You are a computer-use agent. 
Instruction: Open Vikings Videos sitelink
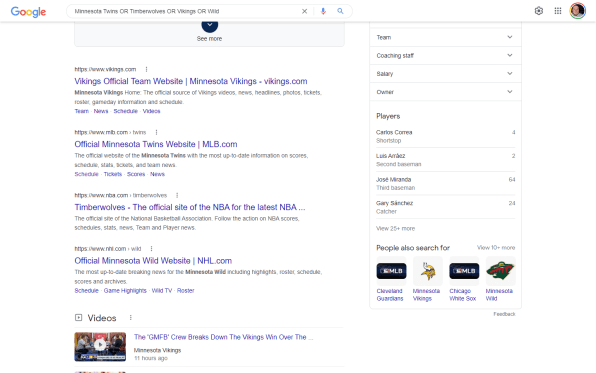[x=151, y=111]
